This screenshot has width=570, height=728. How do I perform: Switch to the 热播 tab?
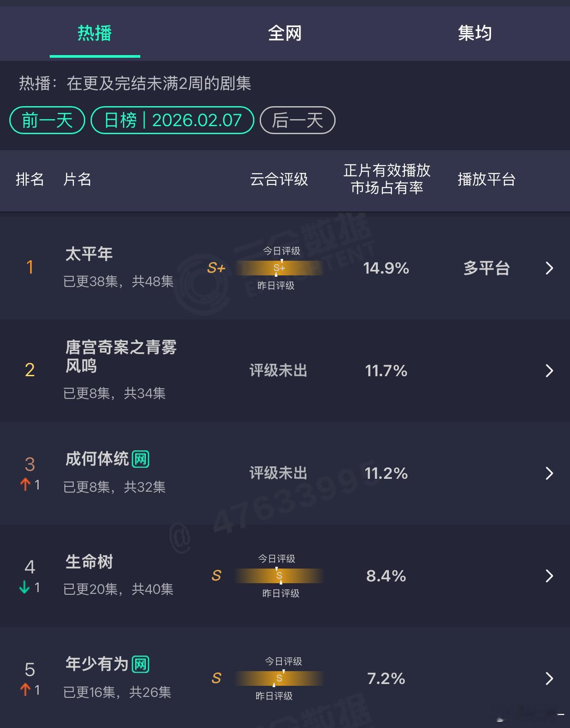(95, 33)
